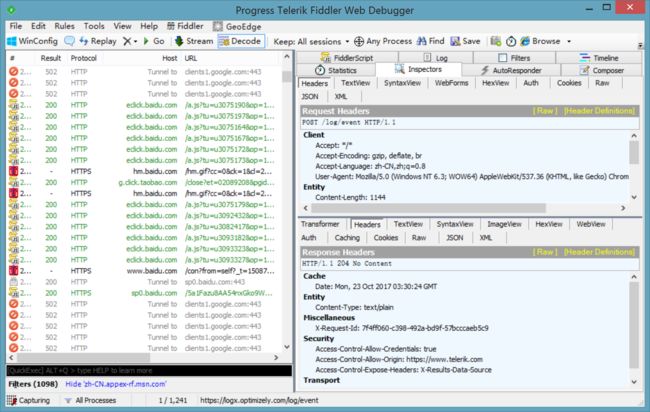Select response Caching tab
The width and height of the screenshot is (650, 412).
[347, 238]
